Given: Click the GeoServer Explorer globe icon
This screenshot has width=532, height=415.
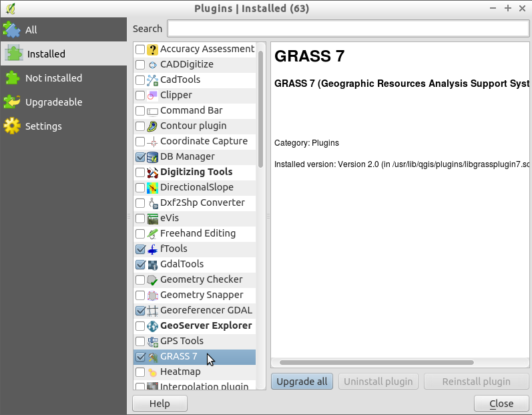Looking at the screenshot, I should [153, 326].
